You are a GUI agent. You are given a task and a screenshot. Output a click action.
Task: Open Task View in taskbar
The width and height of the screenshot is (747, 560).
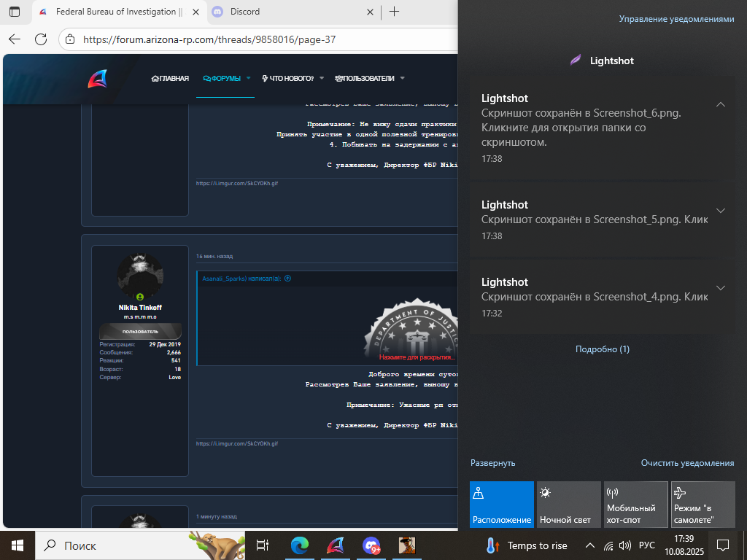point(263,545)
